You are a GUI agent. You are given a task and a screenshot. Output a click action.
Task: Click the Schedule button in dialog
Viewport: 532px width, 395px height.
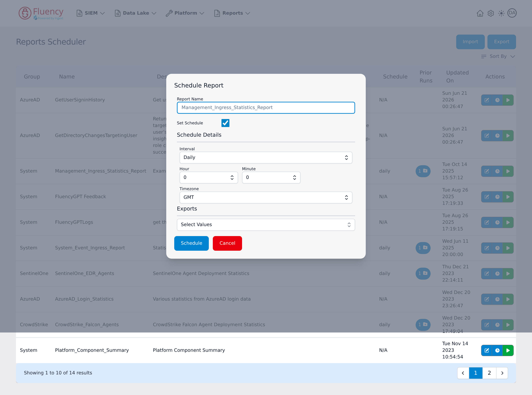coord(191,243)
